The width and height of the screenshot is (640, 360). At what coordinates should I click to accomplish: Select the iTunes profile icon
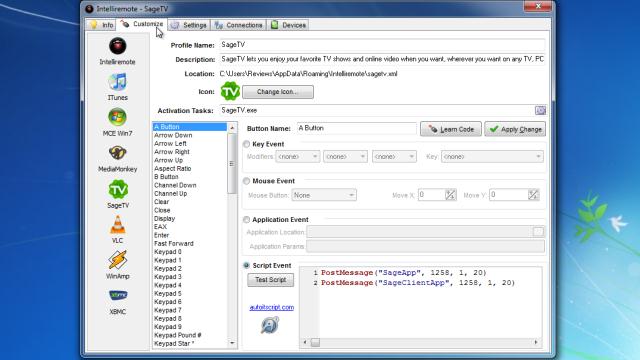(x=118, y=82)
